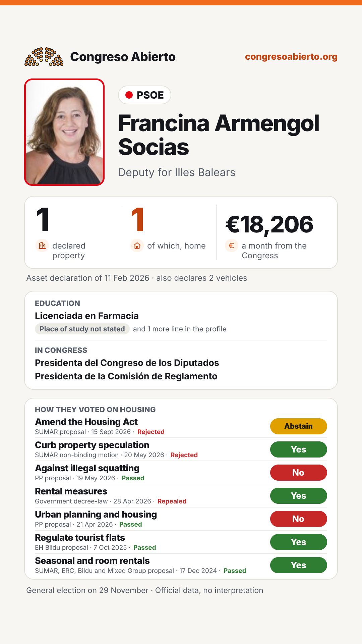Click the €18,206 monthly salary figure
This screenshot has width=362, height=644.
click(269, 224)
